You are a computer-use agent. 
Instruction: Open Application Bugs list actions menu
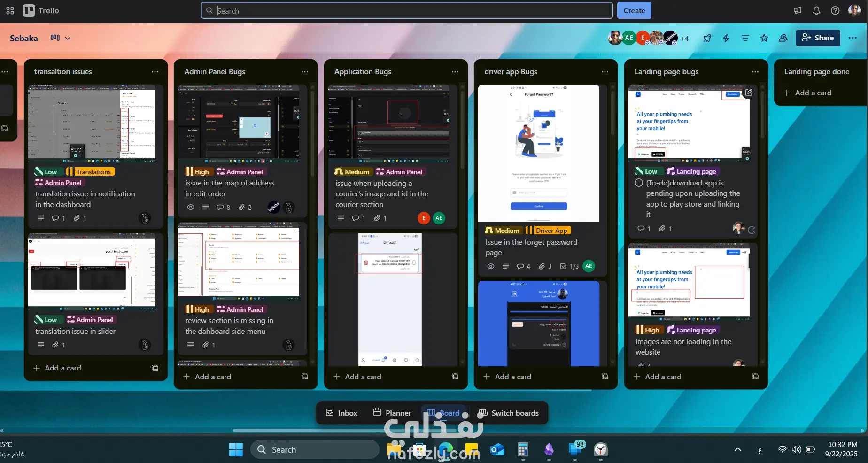click(x=455, y=72)
